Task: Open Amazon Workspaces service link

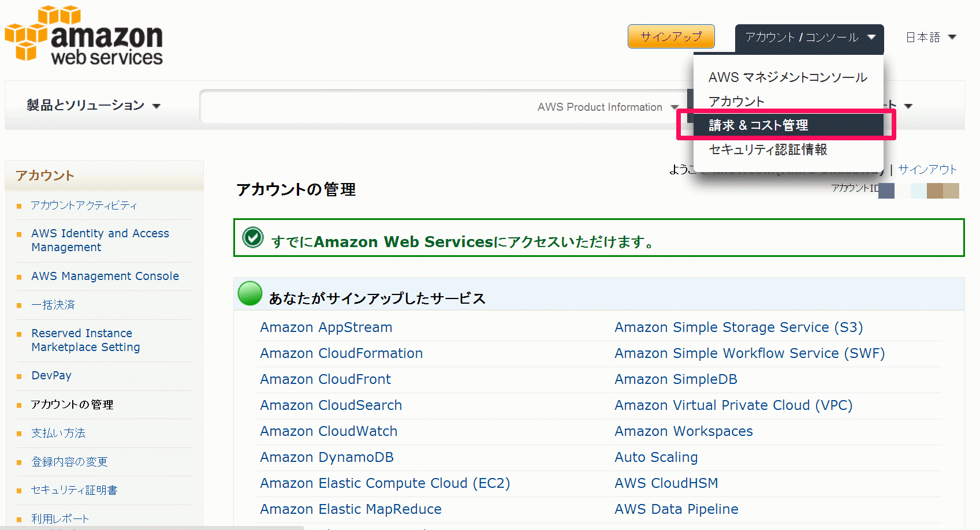Action: (x=684, y=431)
